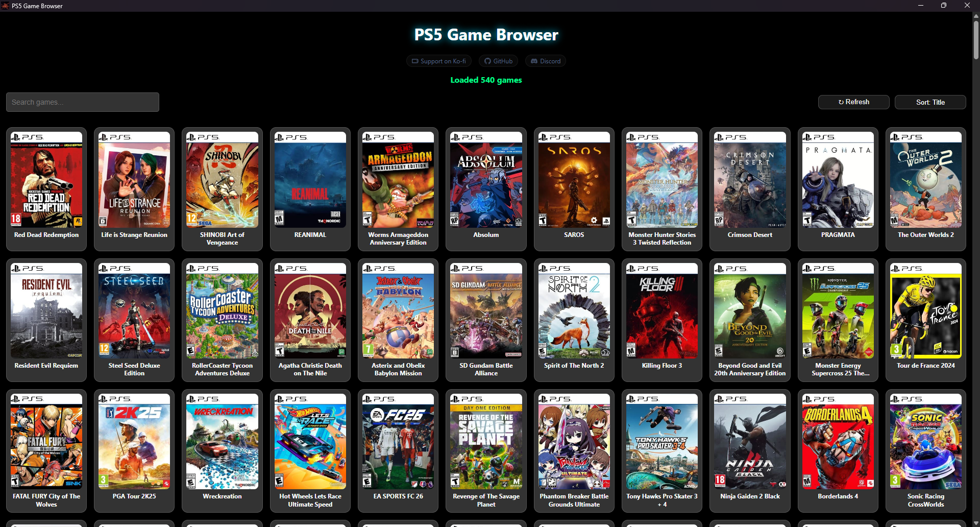The width and height of the screenshot is (980, 527).
Task: Open the Ninja Gaiden 2 Black cover
Action: 750,441
